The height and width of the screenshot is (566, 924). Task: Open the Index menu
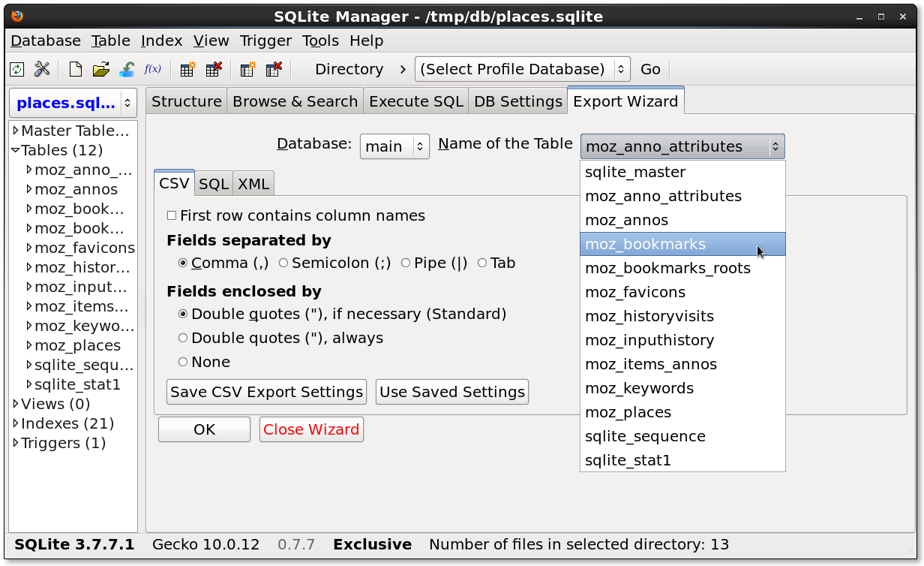click(x=161, y=41)
